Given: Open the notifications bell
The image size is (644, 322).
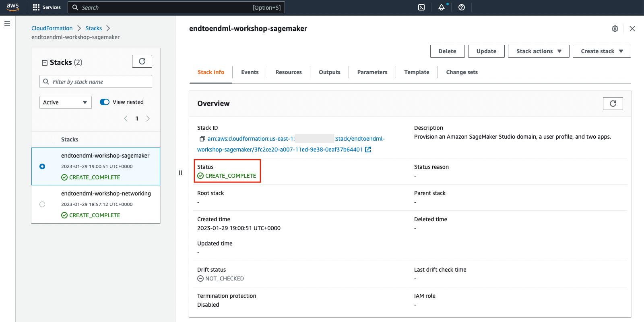Looking at the screenshot, I should pos(442,7).
